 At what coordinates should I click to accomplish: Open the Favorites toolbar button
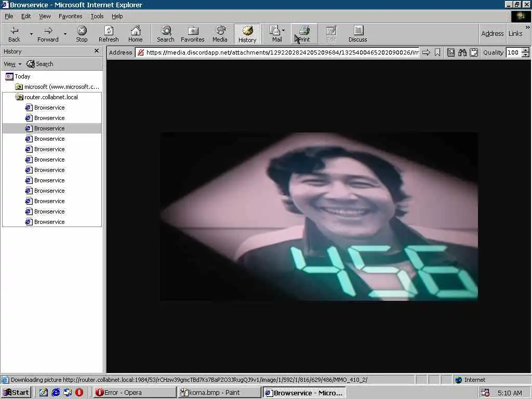tap(192, 34)
